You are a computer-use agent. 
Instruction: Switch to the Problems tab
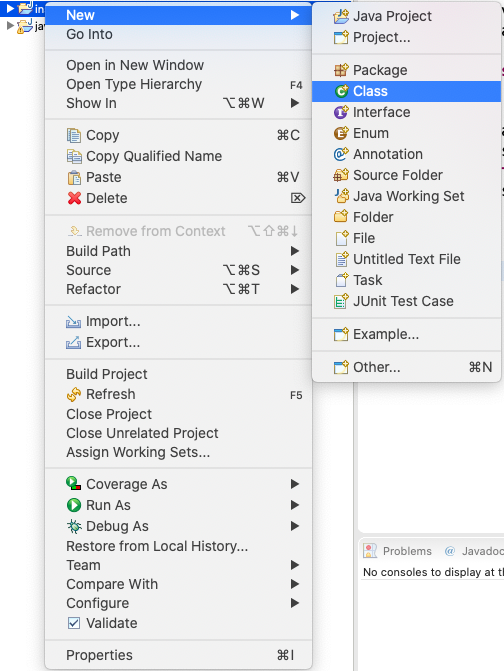click(x=398, y=551)
